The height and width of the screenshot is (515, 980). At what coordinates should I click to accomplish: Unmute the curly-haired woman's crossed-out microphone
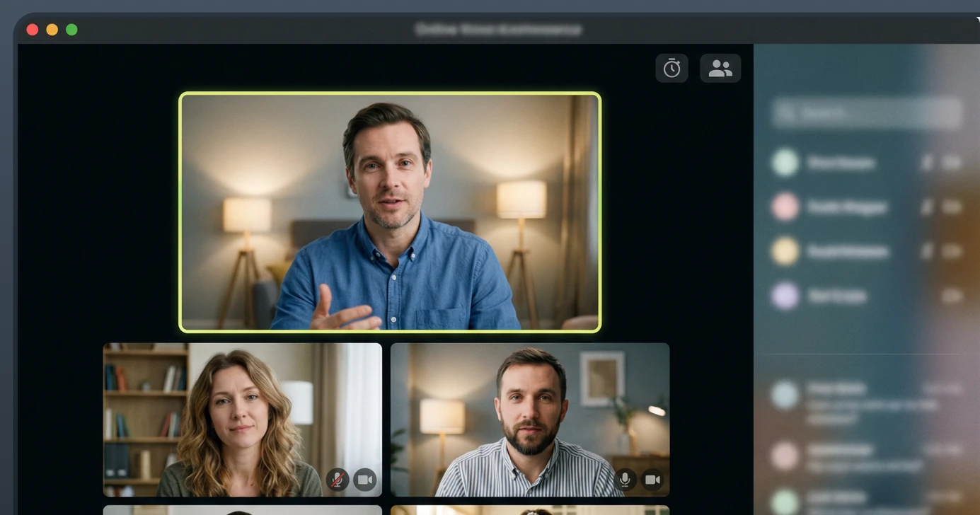pos(338,480)
